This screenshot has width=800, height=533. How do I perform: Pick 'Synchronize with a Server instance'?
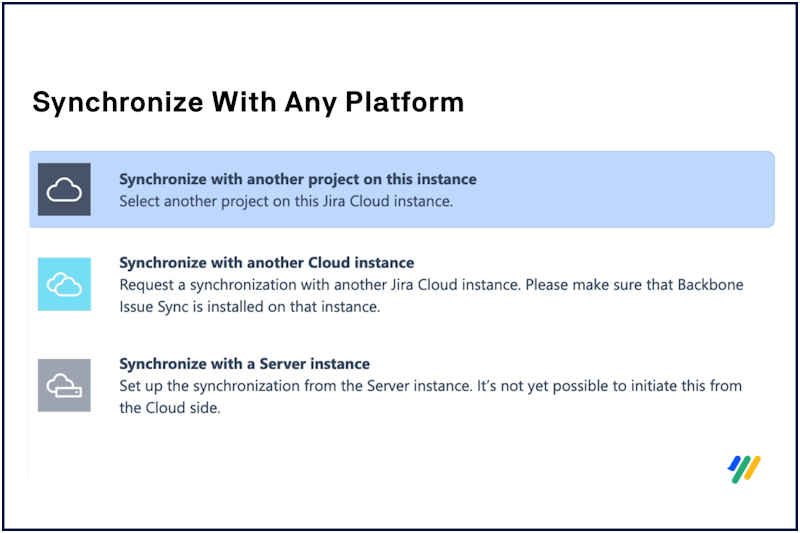[245, 364]
